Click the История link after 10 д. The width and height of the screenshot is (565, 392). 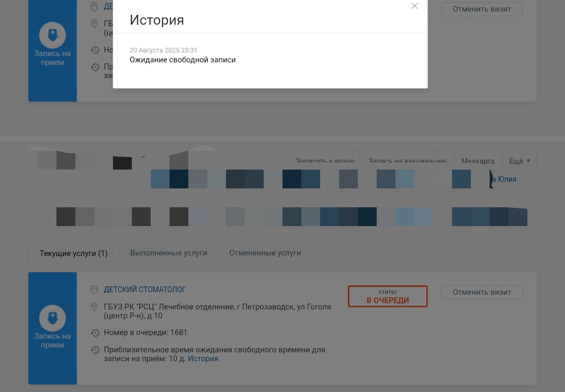[x=203, y=359]
